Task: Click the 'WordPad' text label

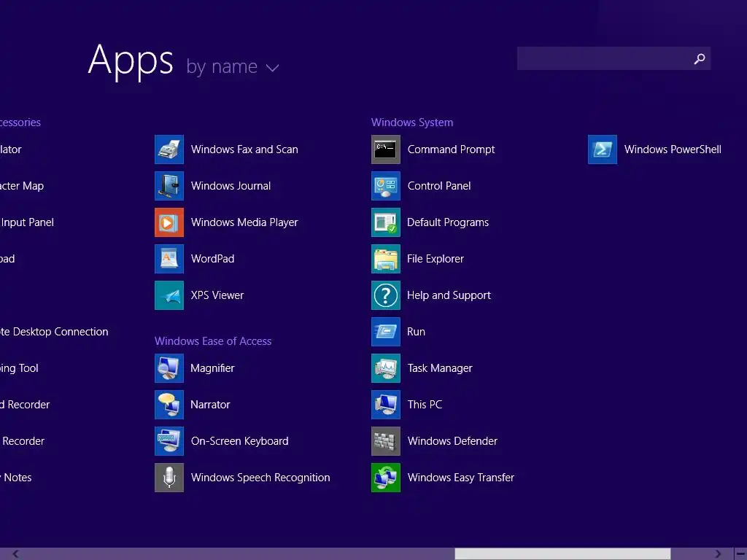Action: 212,259
